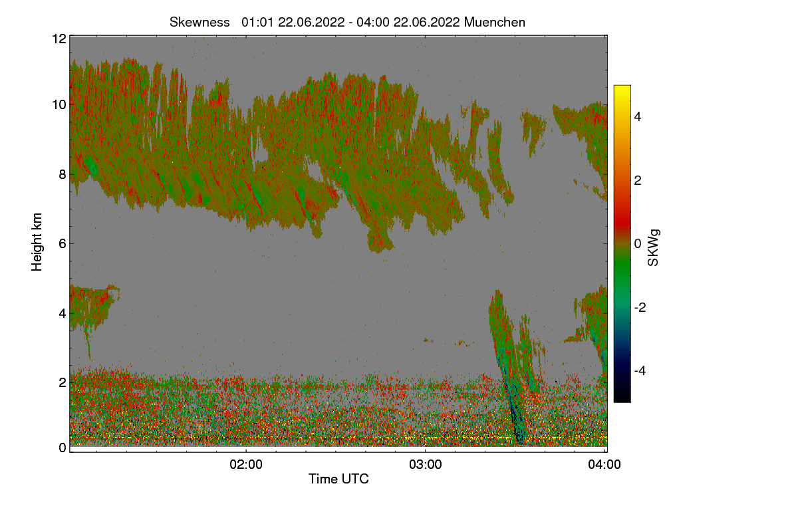This screenshot has width=798, height=532.
Task: Click the height tick label '10'
Action: click(59, 104)
